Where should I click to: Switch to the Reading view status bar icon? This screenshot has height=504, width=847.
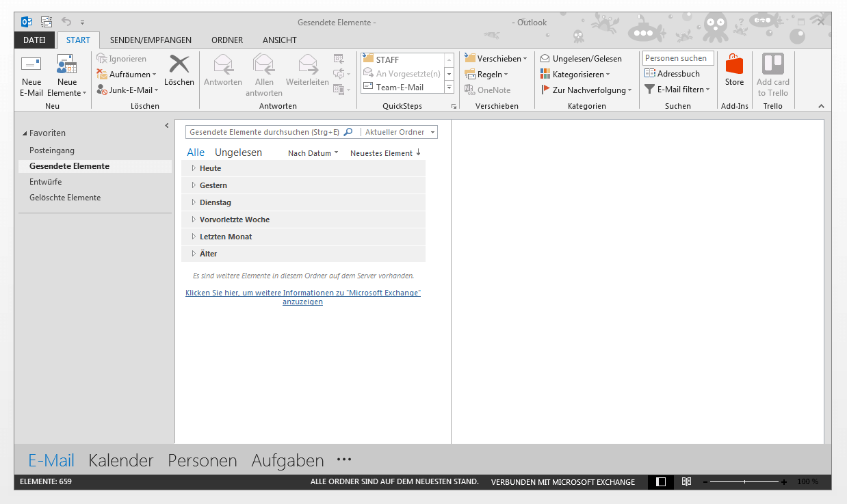coord(686,481)
